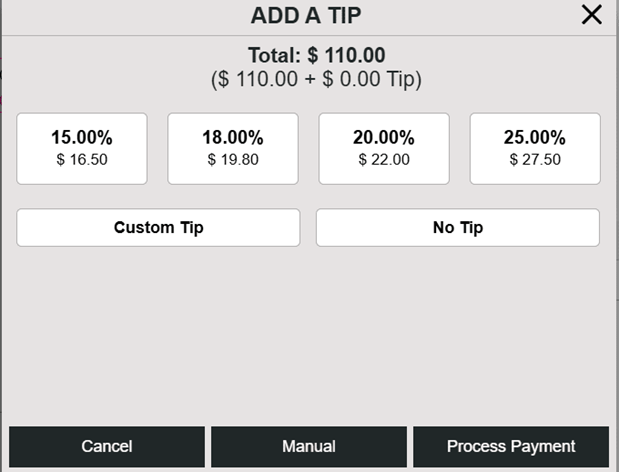Image resolution: width=619 pixels, height=472 pixels.
Task: Add a $27.50 tip
Action: [535, 159]
